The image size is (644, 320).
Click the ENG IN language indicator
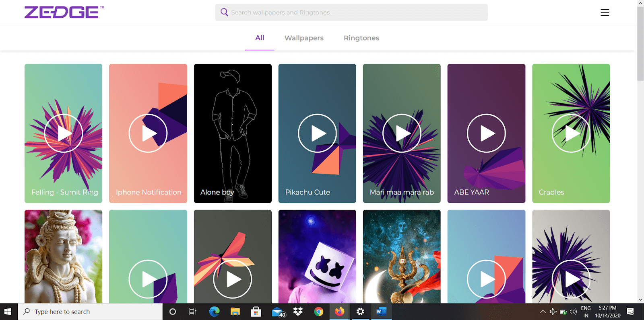[x=586, y=312]
